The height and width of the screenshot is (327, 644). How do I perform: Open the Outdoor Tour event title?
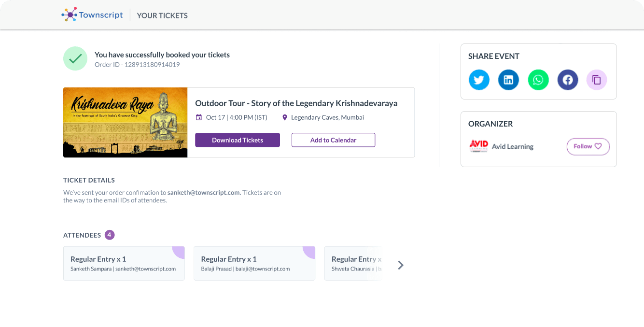tap(296, 103)
